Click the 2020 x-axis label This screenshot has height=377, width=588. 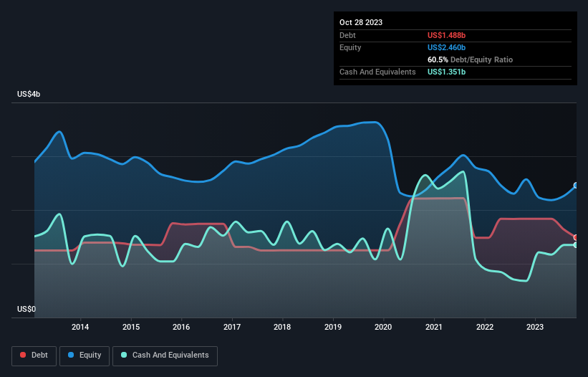coord(383,327)
